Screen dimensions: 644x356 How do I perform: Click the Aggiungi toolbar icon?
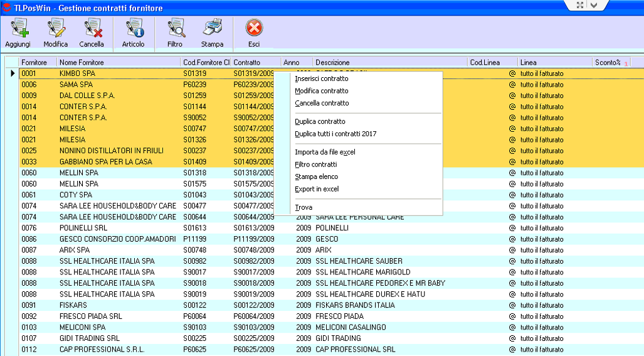[18, 29]
